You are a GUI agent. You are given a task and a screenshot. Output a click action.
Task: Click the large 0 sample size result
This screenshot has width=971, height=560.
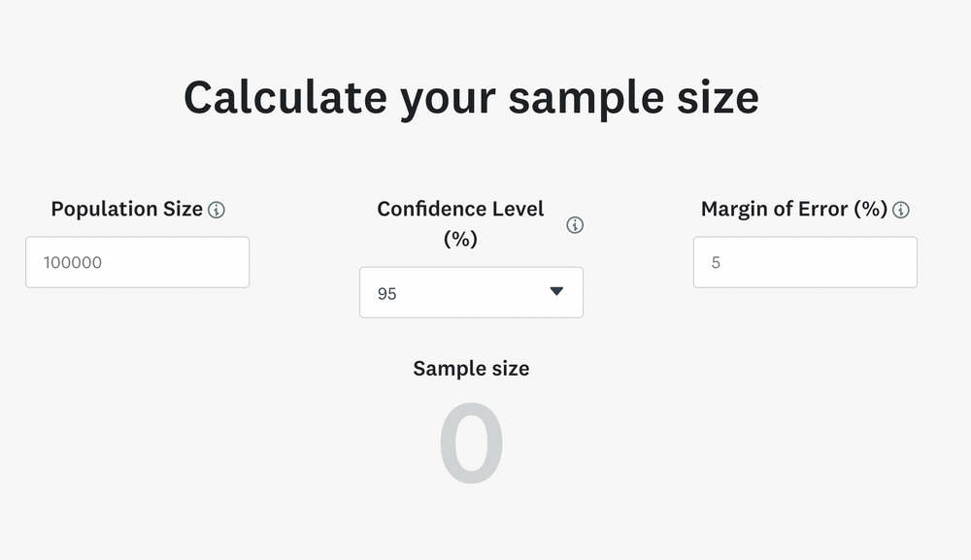coord(471,445)
